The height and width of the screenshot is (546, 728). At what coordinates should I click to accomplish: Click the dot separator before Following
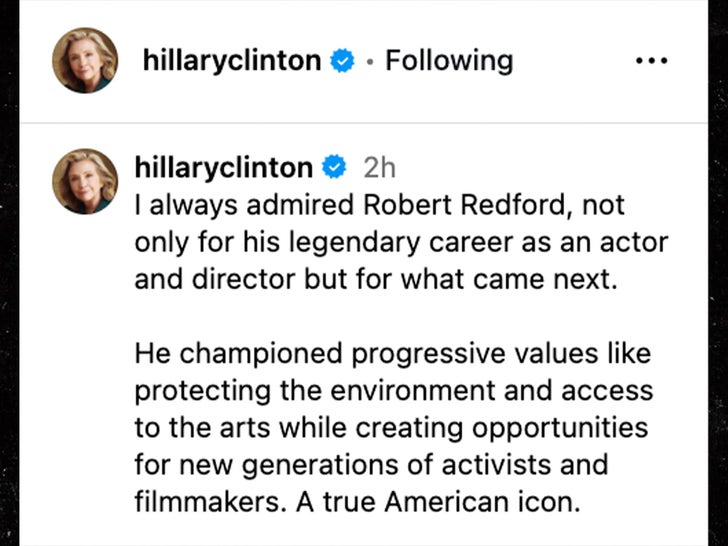pos(370,62)
